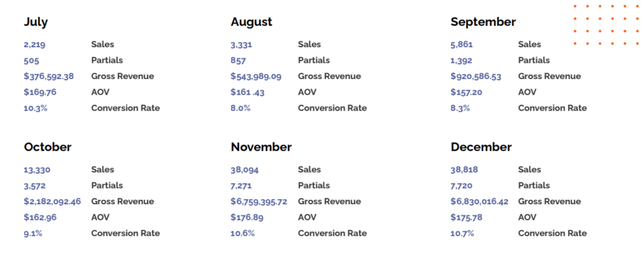Click the December month heading
Viewport: 644px width, 257px height.
click(x=481, y=147)
